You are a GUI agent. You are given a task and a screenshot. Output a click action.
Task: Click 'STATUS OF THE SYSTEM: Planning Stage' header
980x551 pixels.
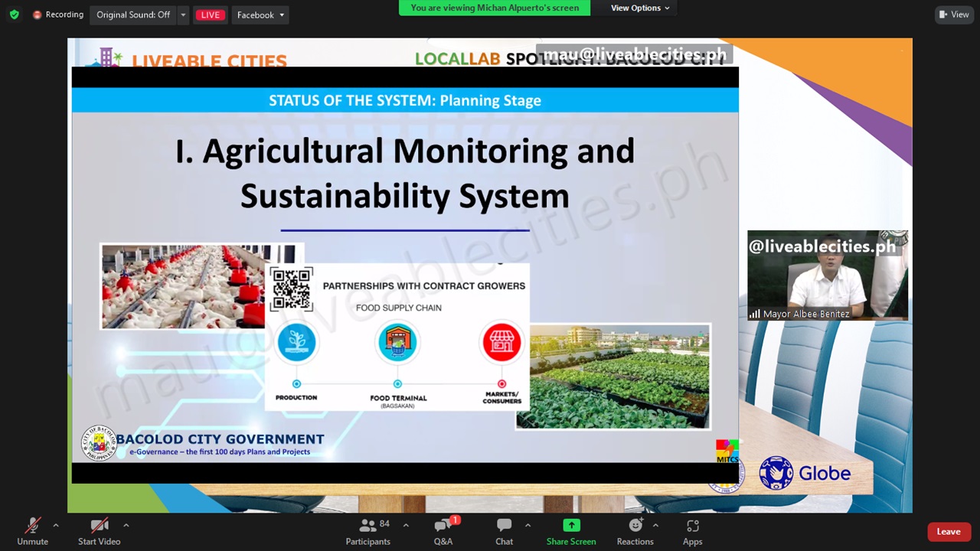(x=405, y=100)
